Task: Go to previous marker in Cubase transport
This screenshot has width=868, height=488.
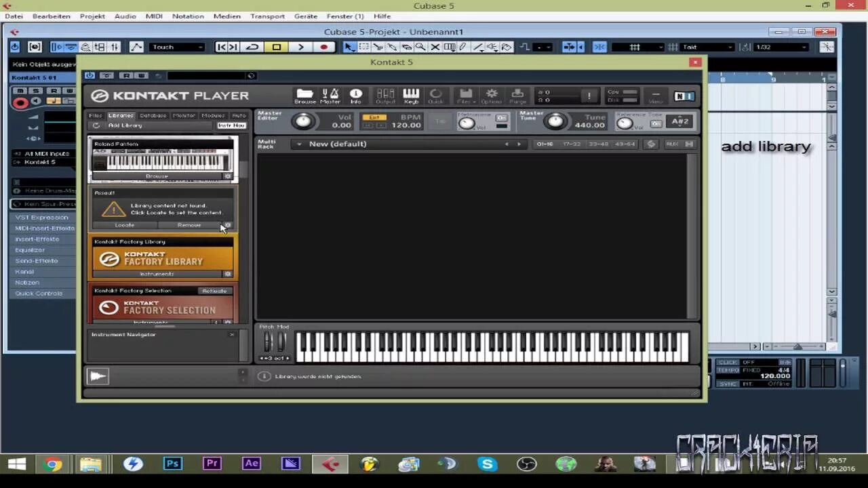Action: click(221, 47)
